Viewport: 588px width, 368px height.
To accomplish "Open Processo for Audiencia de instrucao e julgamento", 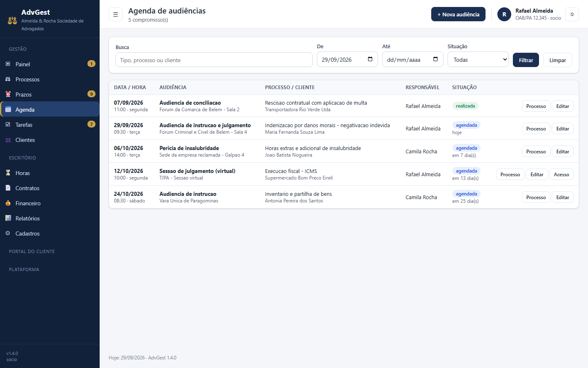I will [536, 128].
